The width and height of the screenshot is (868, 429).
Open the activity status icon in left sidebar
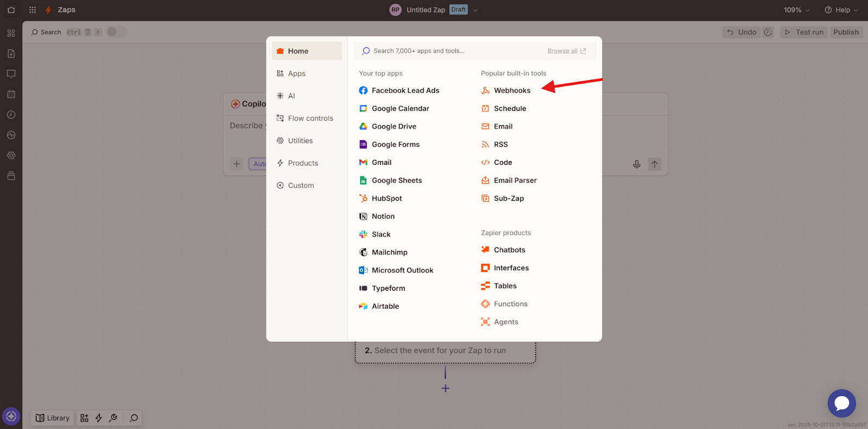[11, 135]
